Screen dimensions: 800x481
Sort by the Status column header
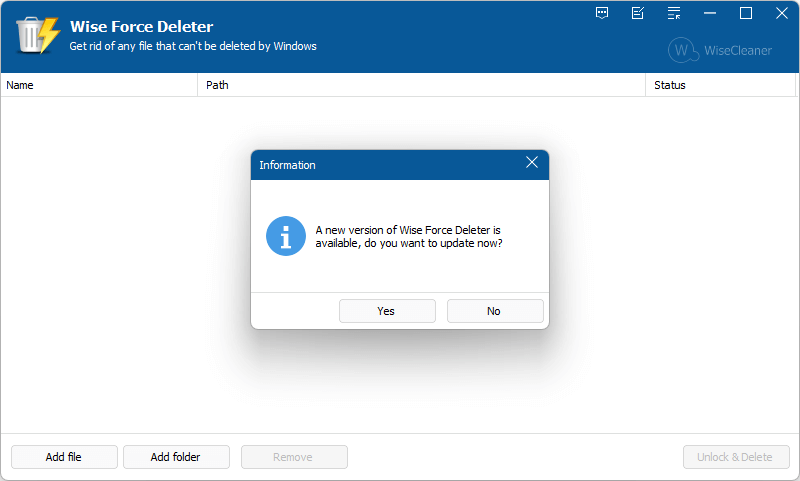720,85
